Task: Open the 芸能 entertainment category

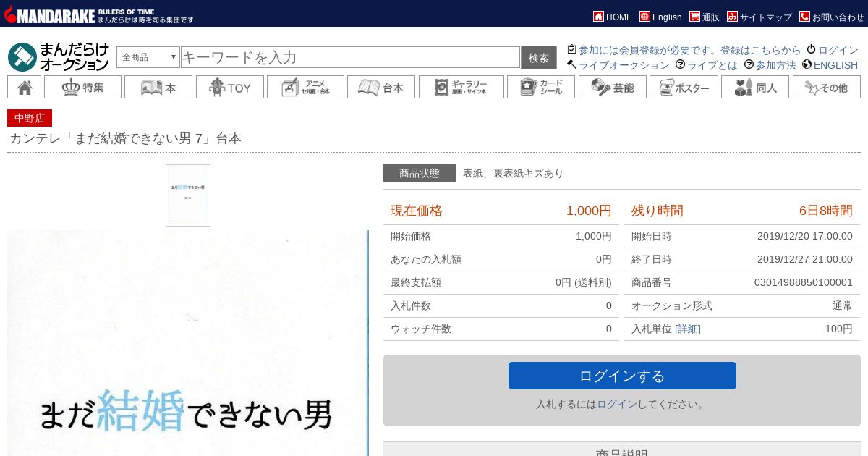Action: [x=613, y=87]
